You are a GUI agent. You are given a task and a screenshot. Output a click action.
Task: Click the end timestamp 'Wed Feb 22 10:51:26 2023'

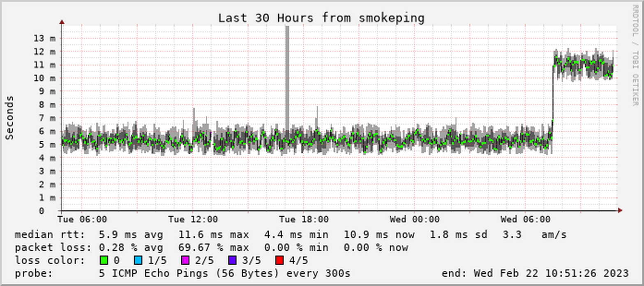pyautogui.click(x=551, y=273)
